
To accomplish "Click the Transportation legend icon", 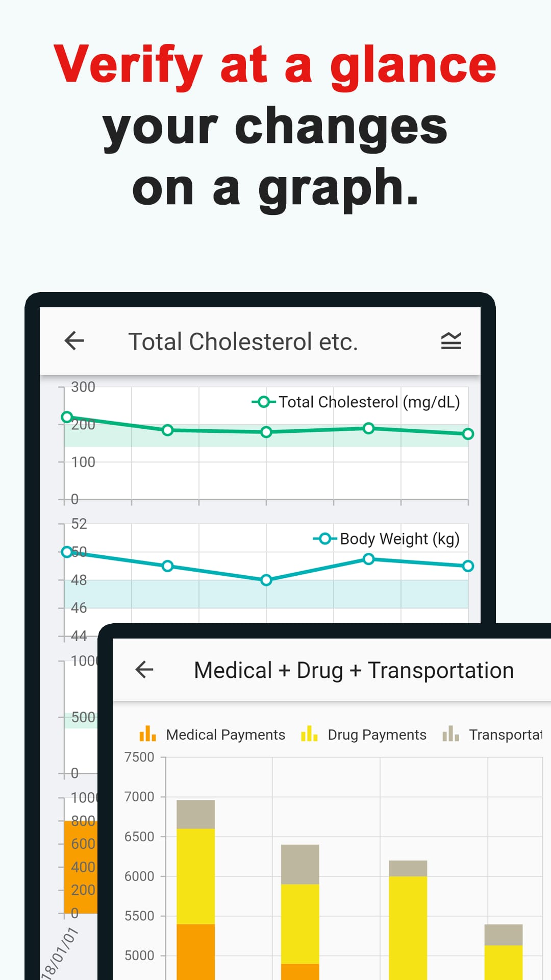I will pos(451,734).
